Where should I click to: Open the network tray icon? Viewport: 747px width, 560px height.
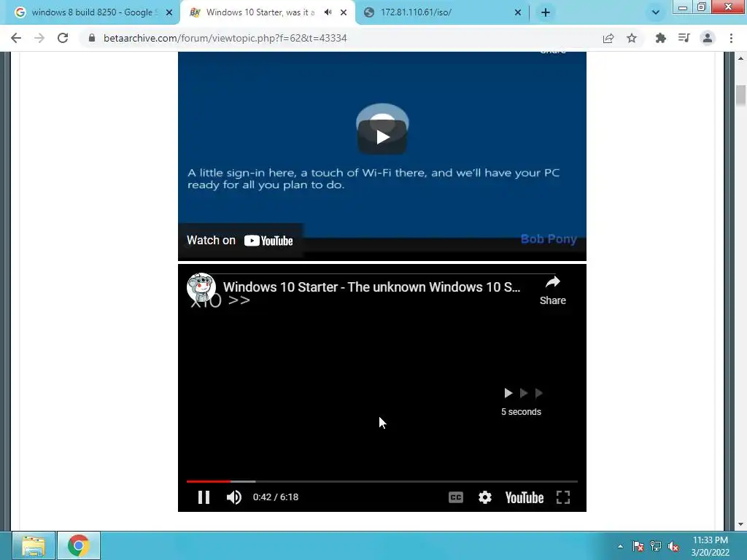coord(656,546)
